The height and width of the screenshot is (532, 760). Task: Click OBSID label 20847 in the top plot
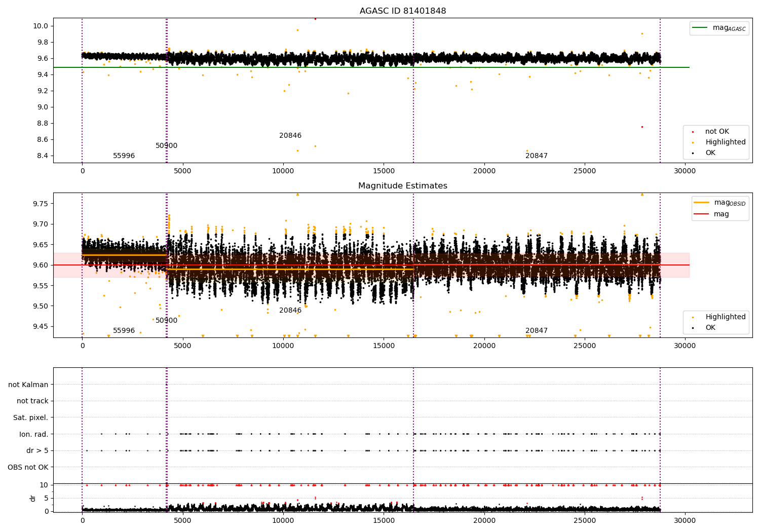537,156
